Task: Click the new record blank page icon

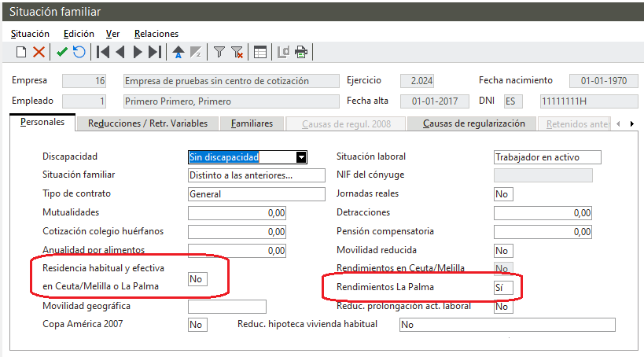Action: point(21,53)
